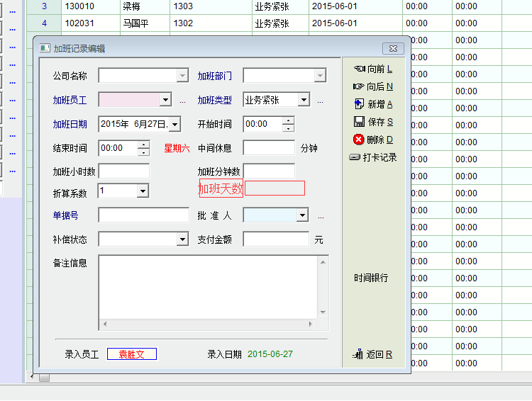Image resolution: width=532 pixels, height=401 pixels.
Task: Expand the 折算系数 dropdown
Action: [x=143, y=191]
